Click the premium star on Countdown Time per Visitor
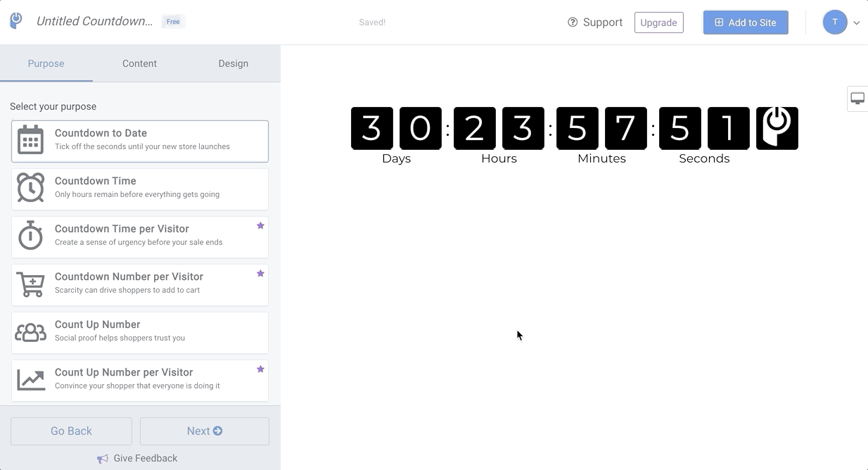The width and height of the screenshot is (868, 470). tap(260, 226)
